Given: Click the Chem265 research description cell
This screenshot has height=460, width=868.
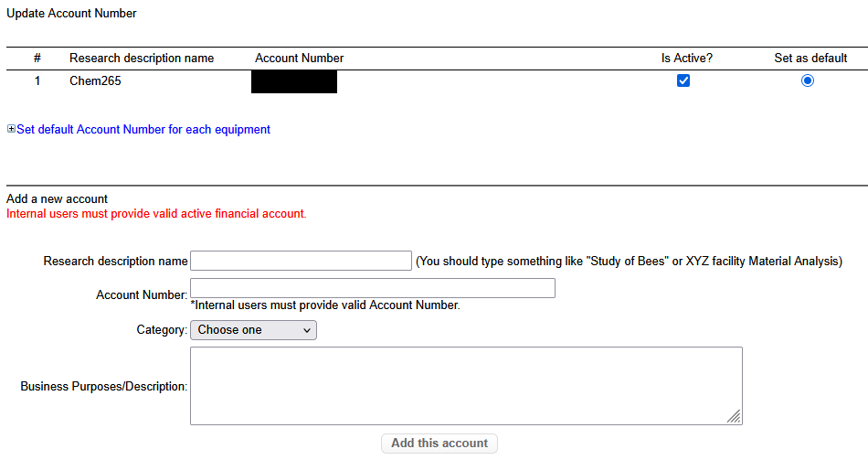Looking at the screenshot, I should (95, 80).
